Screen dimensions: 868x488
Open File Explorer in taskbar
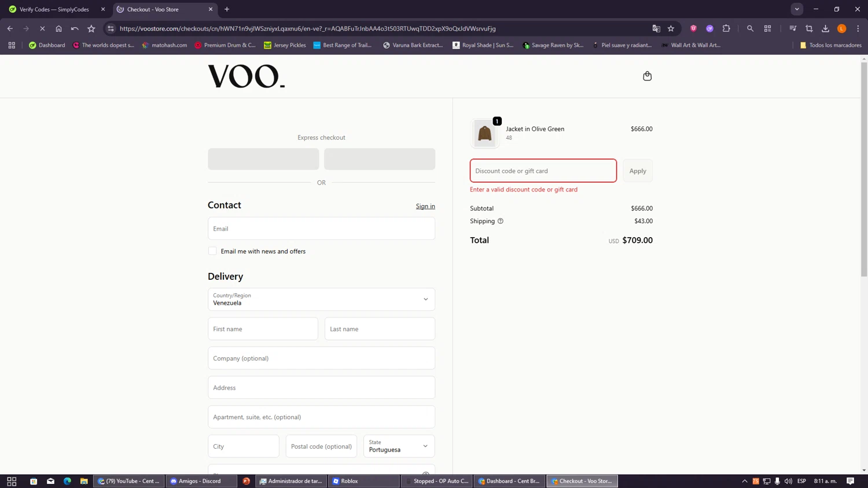click(x=84, y=481)
